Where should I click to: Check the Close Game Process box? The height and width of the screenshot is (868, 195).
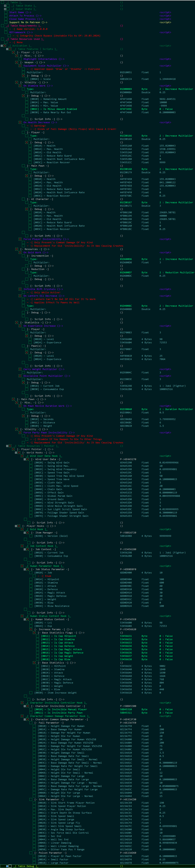coord(6,19)
